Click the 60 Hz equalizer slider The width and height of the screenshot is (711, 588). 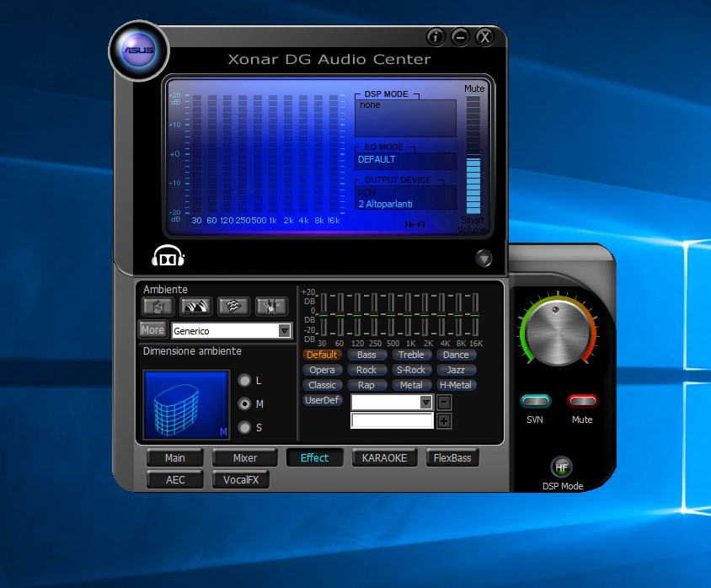[340, 314]
